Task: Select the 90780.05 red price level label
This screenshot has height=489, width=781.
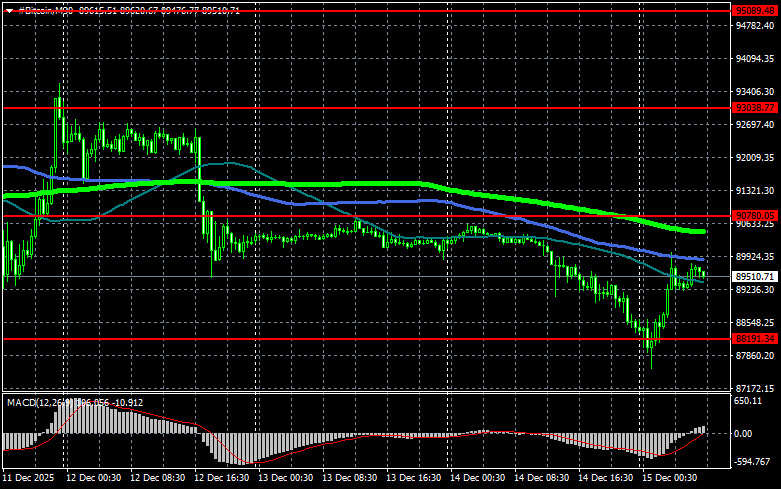Action: click(755, 216)
